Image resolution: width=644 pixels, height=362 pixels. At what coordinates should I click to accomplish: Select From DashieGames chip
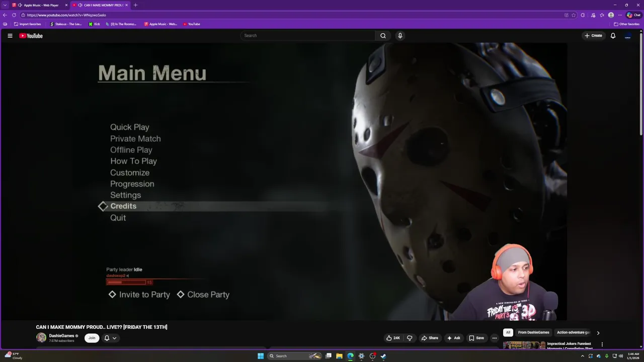tap(533, 332)
